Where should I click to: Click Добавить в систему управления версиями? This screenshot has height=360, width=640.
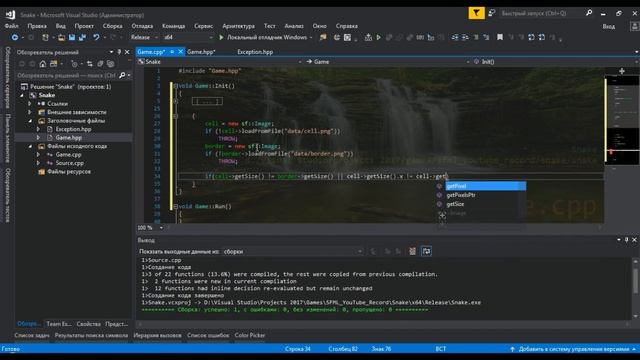pyautogui.click(x=573, y=349)
